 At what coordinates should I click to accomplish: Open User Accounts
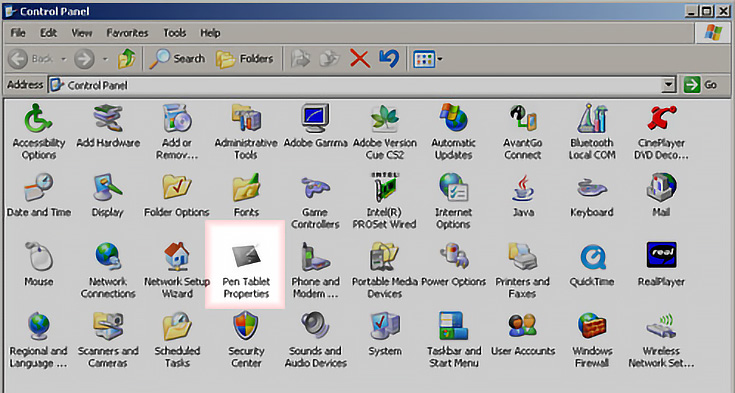523,333
